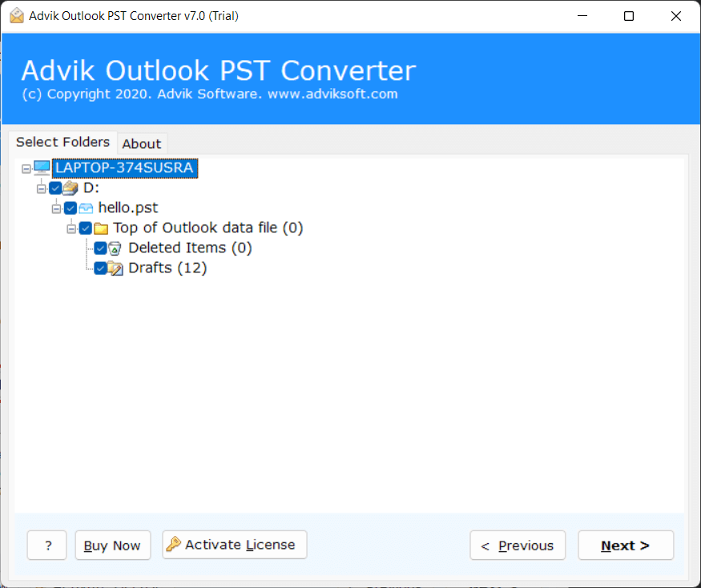Uncheck the Drafts folder checkbox
701x588 pixels.
[x=101, y=268]
